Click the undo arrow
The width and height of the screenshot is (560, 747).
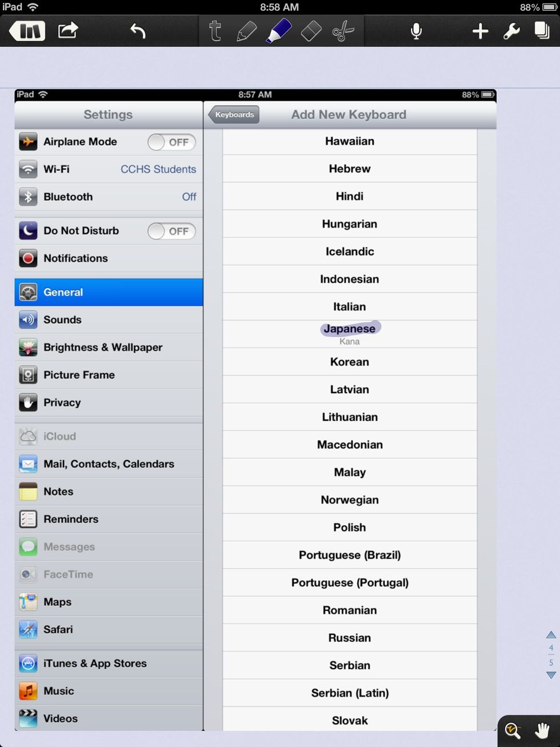click(x=138, y=31)
